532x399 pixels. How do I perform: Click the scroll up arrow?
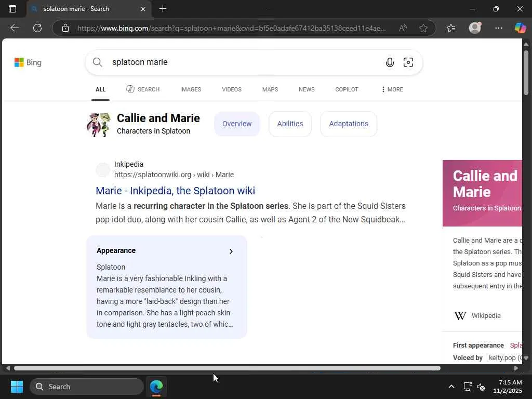pyautogui.click(x=526, y=45)
